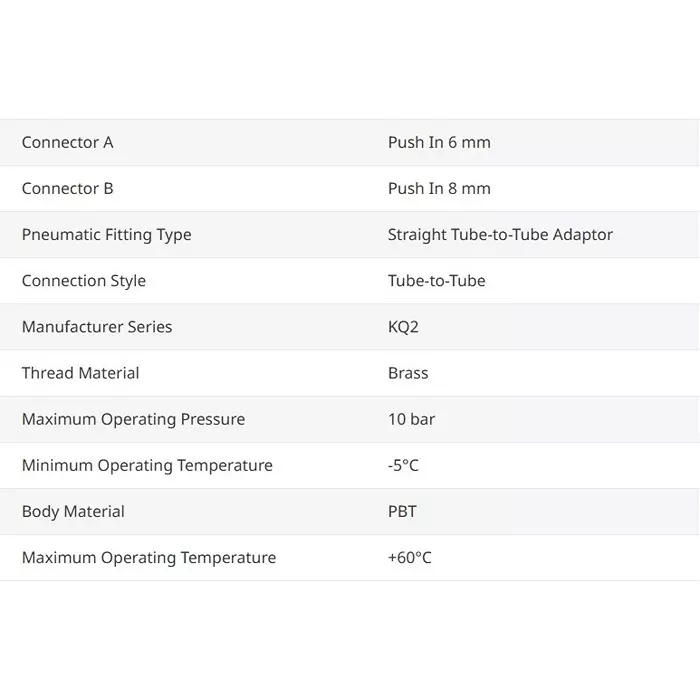700x700 pixels.
Task: Click the Body Material label
Action: coord(73,511)
